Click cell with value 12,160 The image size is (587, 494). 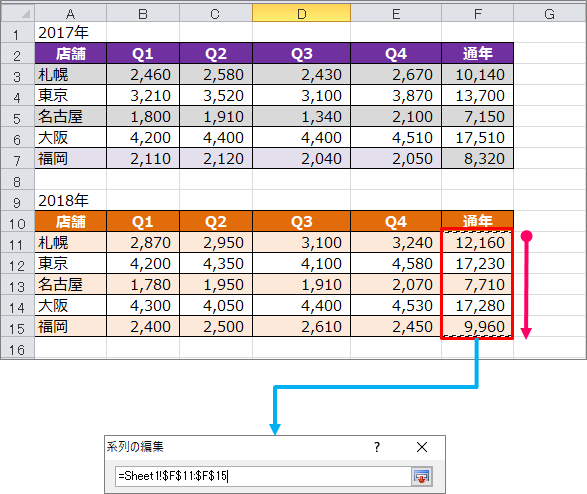478,242
